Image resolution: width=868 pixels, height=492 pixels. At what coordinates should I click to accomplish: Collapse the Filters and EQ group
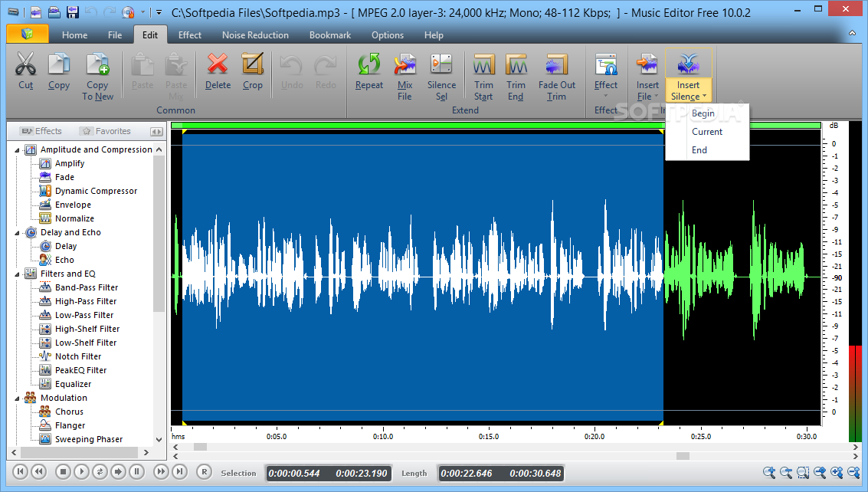click(x=18, y=274)
